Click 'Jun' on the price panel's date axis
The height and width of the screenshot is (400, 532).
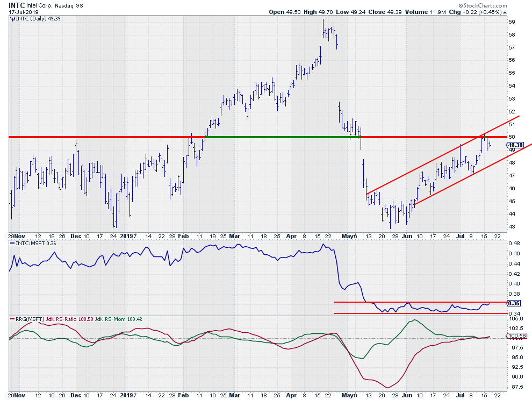[x=407, y=236]
